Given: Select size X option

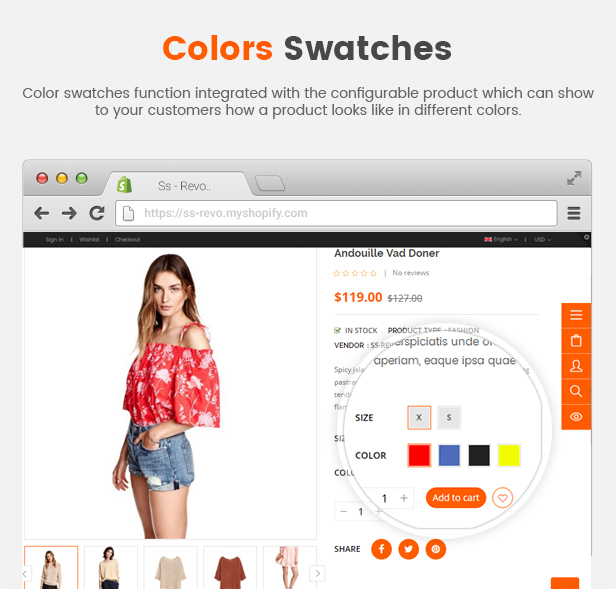Looking at the screenshot, I should [419, 417].
